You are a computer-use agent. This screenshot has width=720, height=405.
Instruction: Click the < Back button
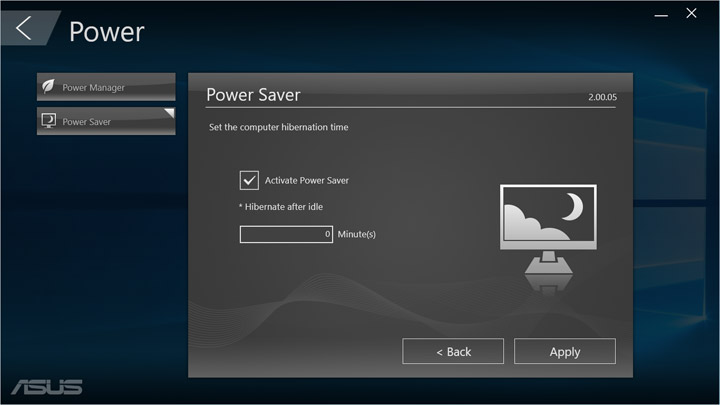point(453,351)
